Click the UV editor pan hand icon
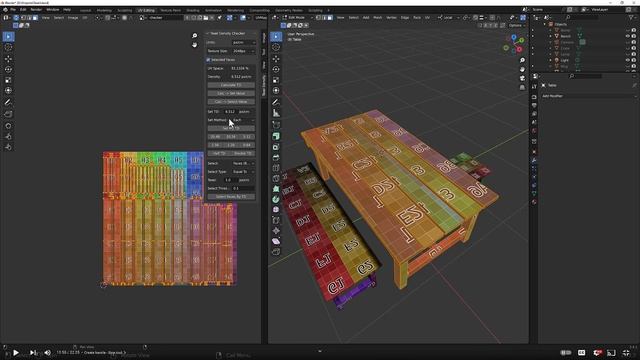This screenshot has height=360, width=640. point(195,44)
